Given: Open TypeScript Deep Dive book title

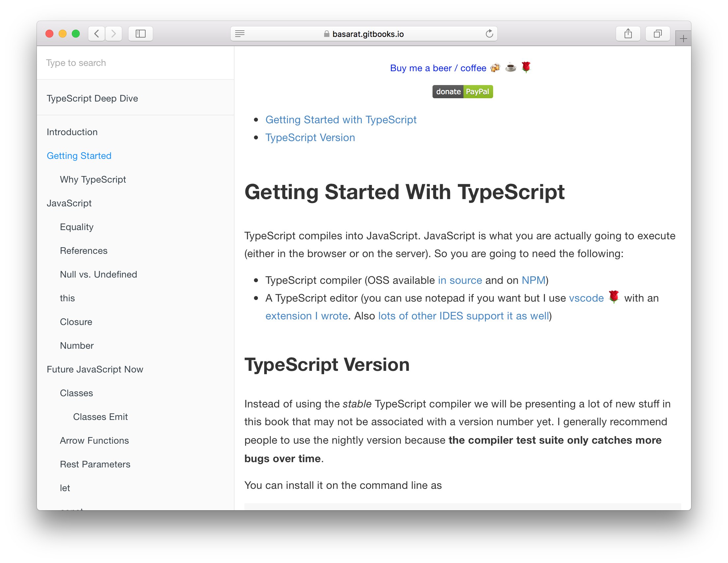Looking at the screenshot, I should (92, 98).
